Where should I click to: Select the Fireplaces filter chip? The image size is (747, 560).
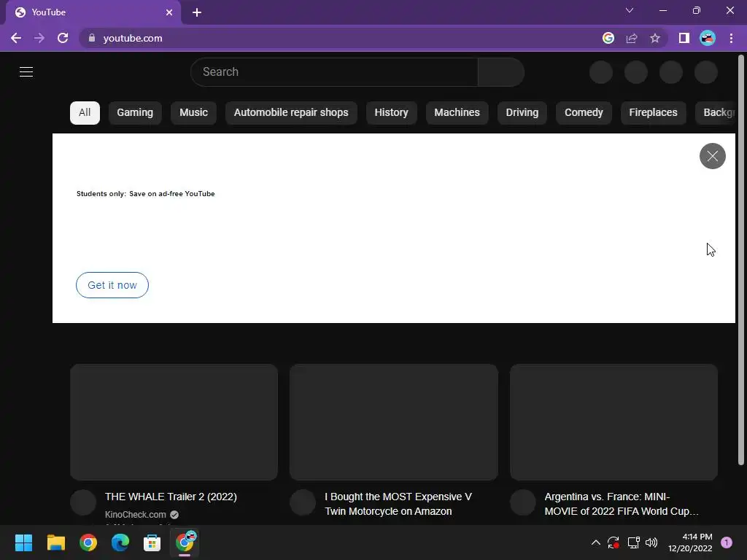[x=653, y=113]
